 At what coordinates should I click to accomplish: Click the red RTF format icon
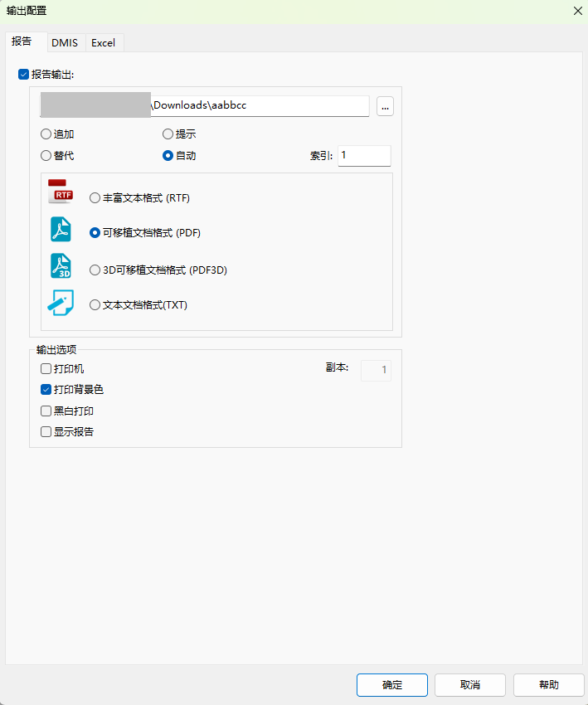(x=61, y=192)
